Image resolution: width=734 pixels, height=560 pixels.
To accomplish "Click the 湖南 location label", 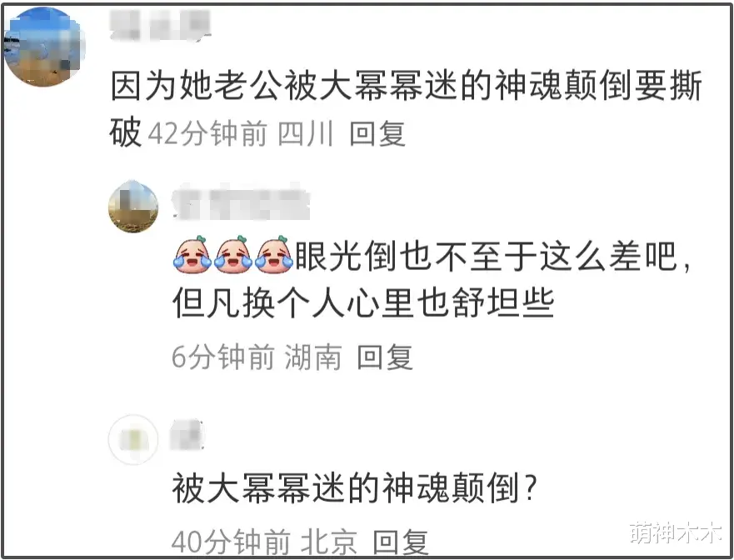I will (313, 357).
